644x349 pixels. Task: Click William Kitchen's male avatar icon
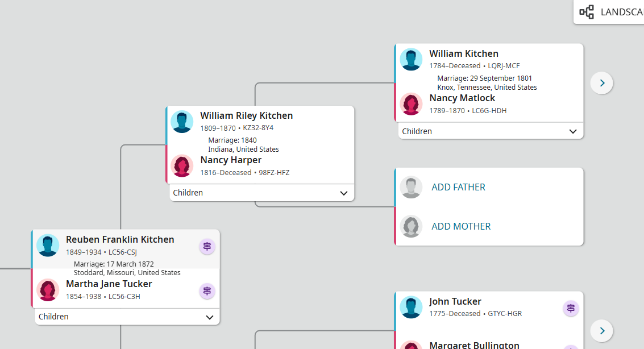[x=411, y=59]
